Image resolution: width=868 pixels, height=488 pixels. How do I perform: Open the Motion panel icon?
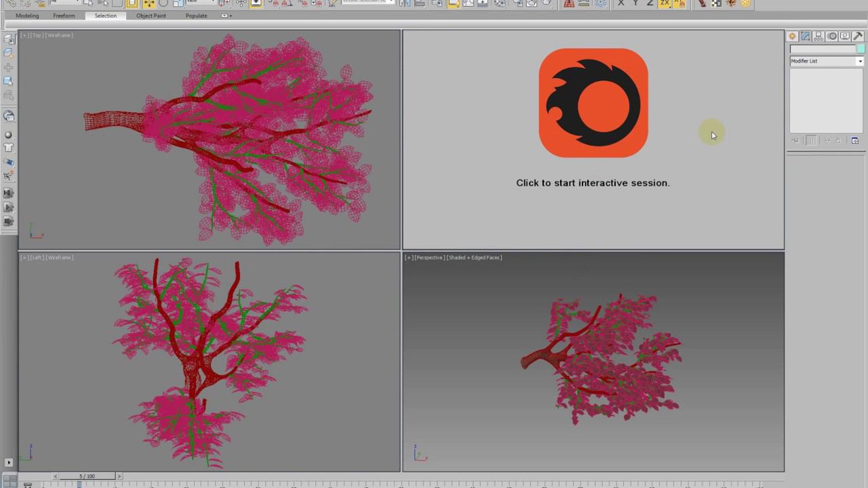click(x=832, y=37)
